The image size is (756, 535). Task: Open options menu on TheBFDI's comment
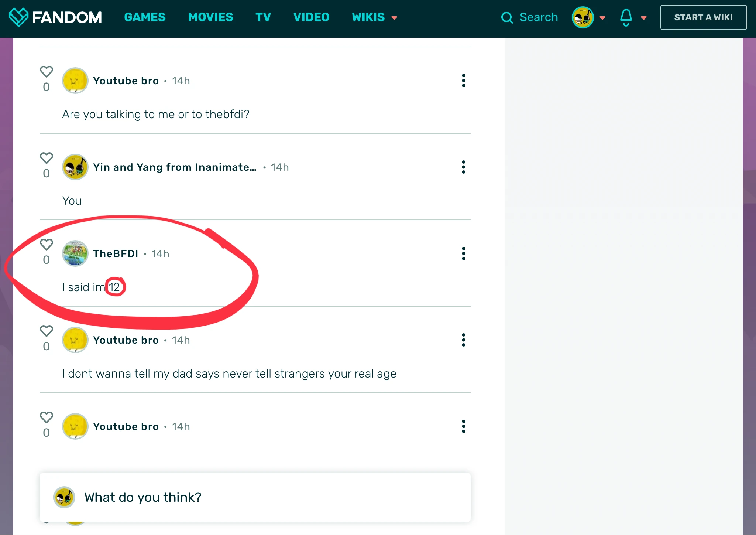(x=463, y=253)
